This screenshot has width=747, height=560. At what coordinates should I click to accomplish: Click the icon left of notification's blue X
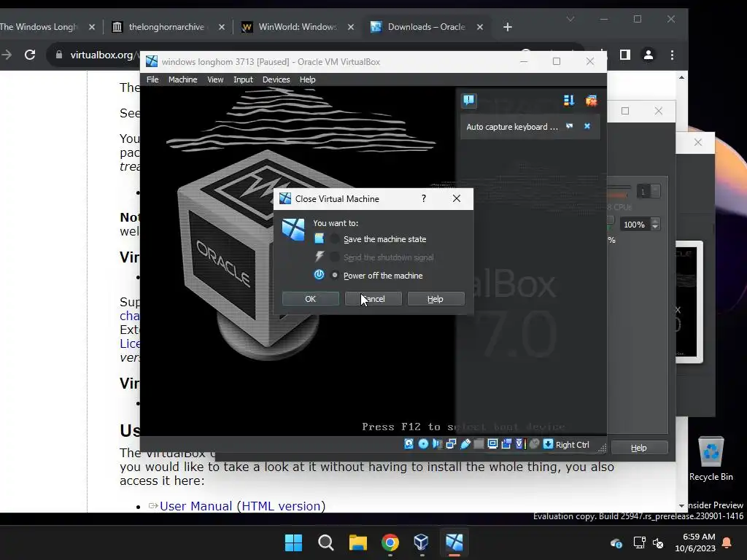(569, 126)
